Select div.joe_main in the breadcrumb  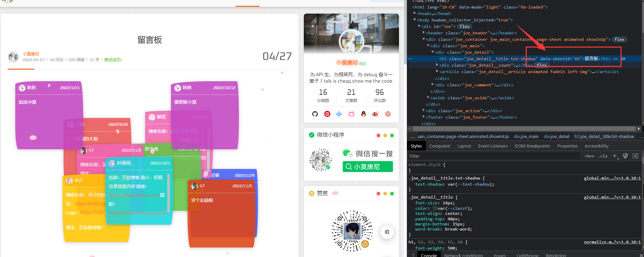pos(526,136)
